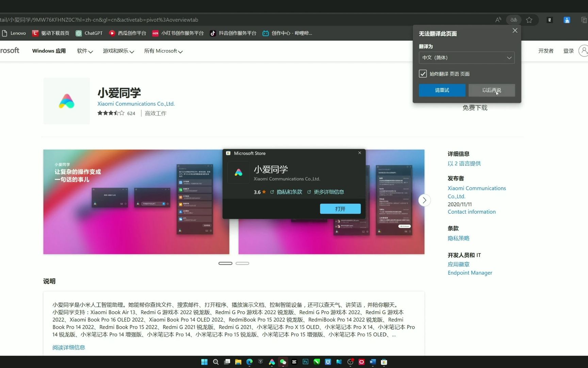Screen dimensions: 588x368
Task: Select the first carousel page indicator
Action: [x=225, y=263]
